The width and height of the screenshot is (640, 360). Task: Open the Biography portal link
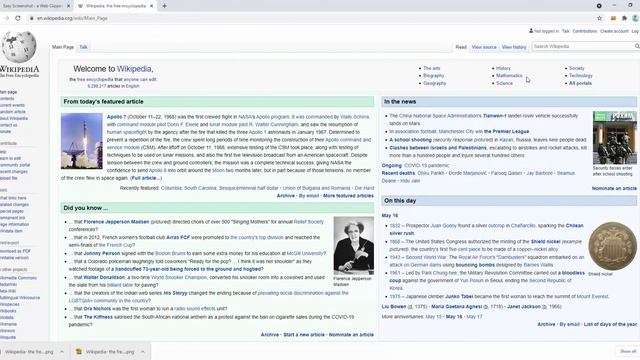433,76
